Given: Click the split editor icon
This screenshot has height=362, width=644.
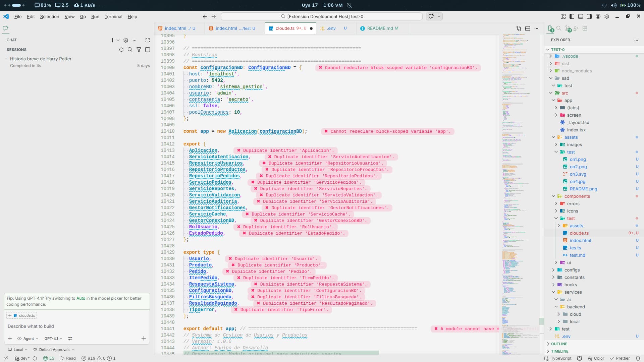Looking at the screenshot, I should point(528,28).
